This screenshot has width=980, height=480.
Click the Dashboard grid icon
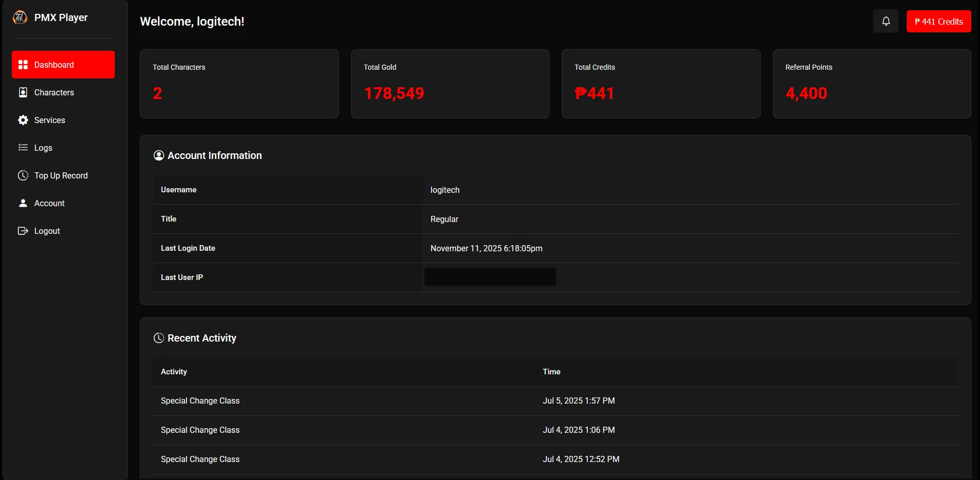(x=23, y=65)
